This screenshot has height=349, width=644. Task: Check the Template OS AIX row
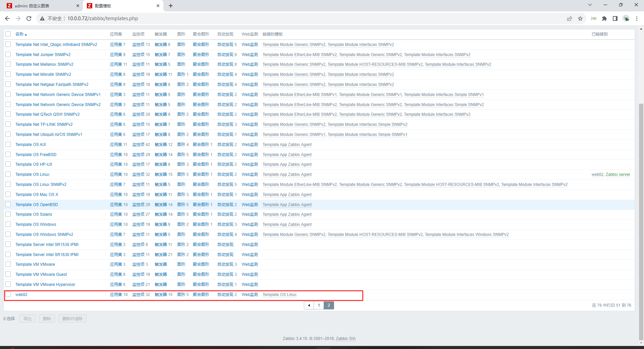8,144
